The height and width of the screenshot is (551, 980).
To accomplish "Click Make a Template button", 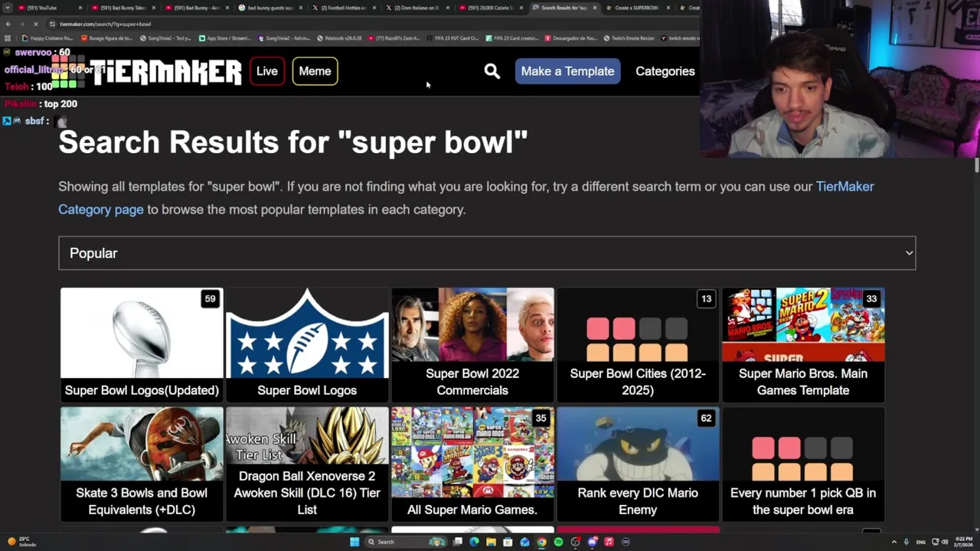I will click(567, 71).
